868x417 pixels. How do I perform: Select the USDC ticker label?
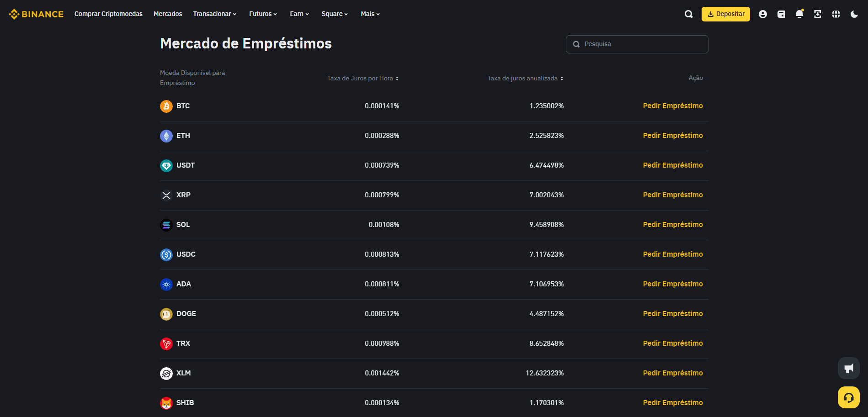186,254
